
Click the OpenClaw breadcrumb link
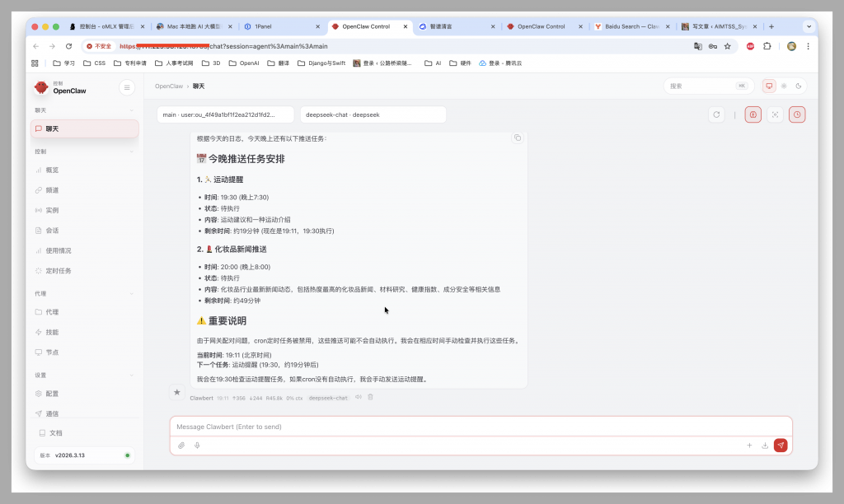click(169, 86)
